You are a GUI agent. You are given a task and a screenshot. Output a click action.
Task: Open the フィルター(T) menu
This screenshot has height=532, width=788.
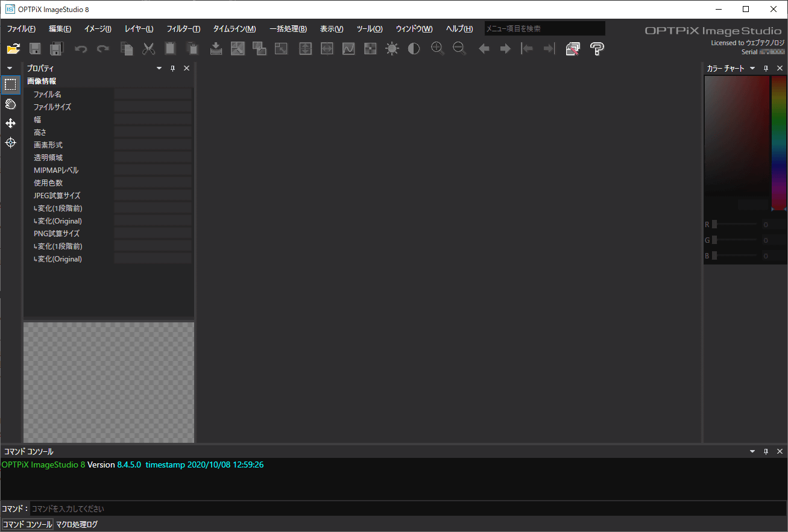click(x=183, y=29)
